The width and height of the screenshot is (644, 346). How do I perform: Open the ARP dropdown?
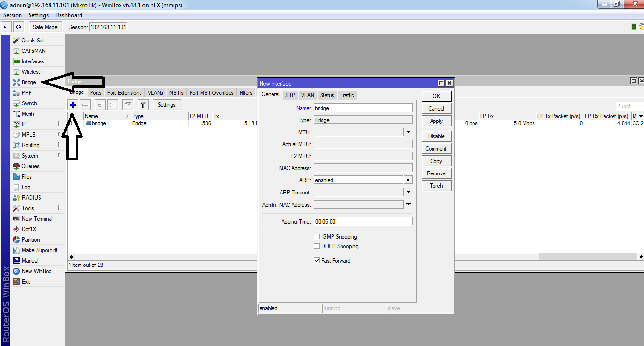[x=408, y=180]
